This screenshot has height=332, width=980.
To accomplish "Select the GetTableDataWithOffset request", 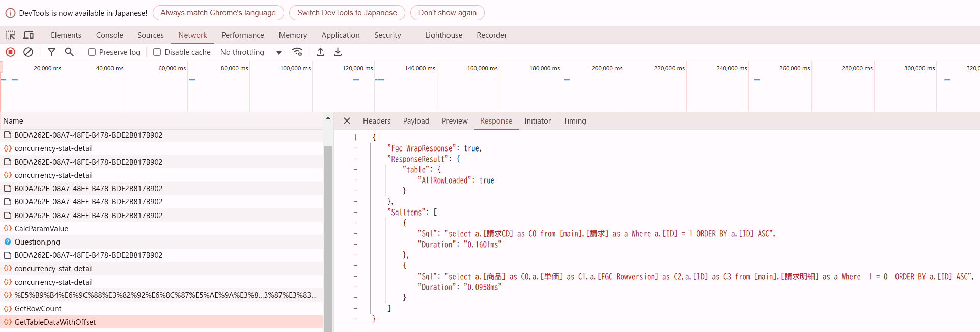I will (x=161, y=322).
